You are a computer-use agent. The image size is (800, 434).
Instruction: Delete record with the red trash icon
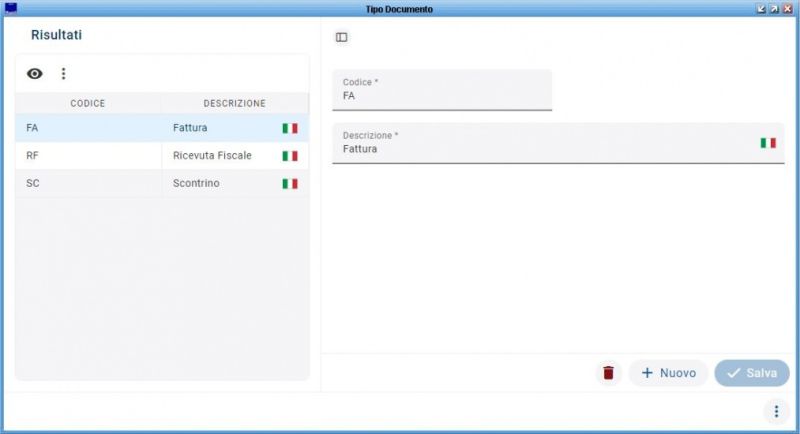pyautogui.click(x=608, y=373)
